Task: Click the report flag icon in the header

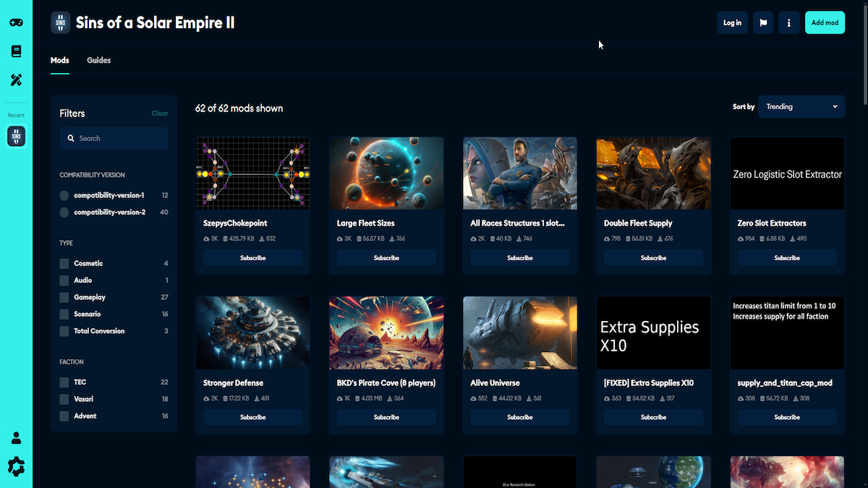Action: [762, 22]
